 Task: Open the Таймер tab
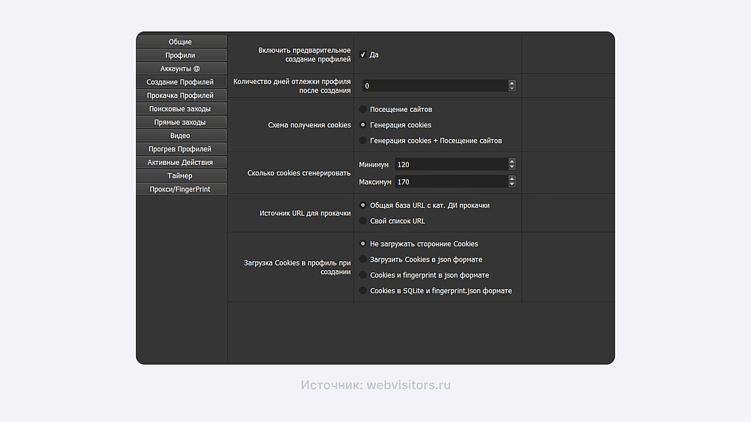point(182,176)
